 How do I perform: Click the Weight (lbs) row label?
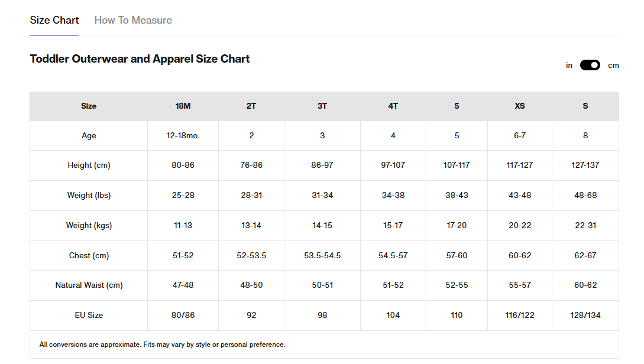(x=89, y=196)
